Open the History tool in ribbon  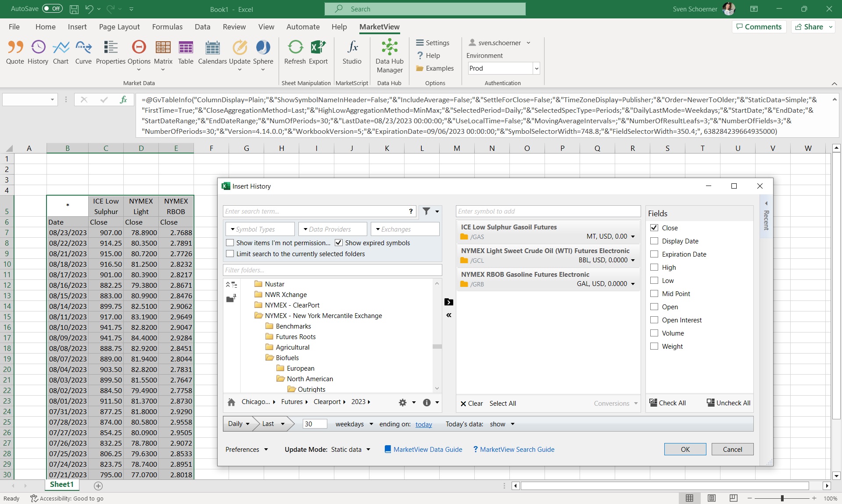(38, 53)
